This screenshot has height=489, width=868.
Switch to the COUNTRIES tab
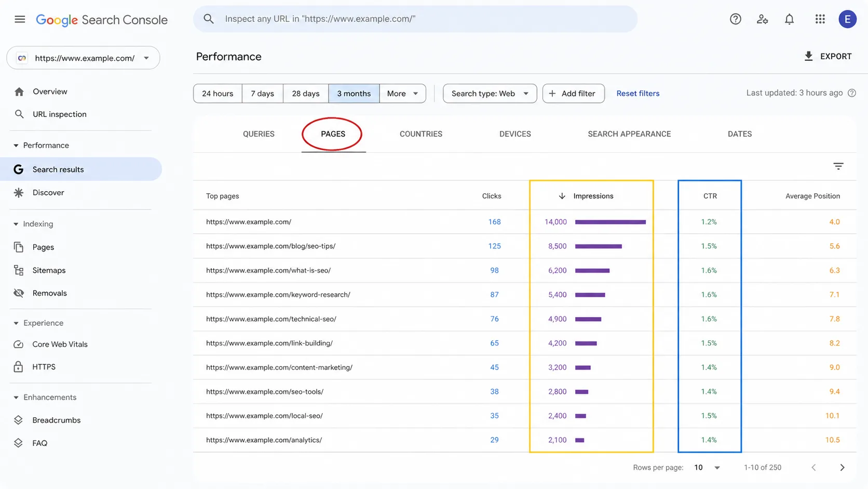click(421, 134)
